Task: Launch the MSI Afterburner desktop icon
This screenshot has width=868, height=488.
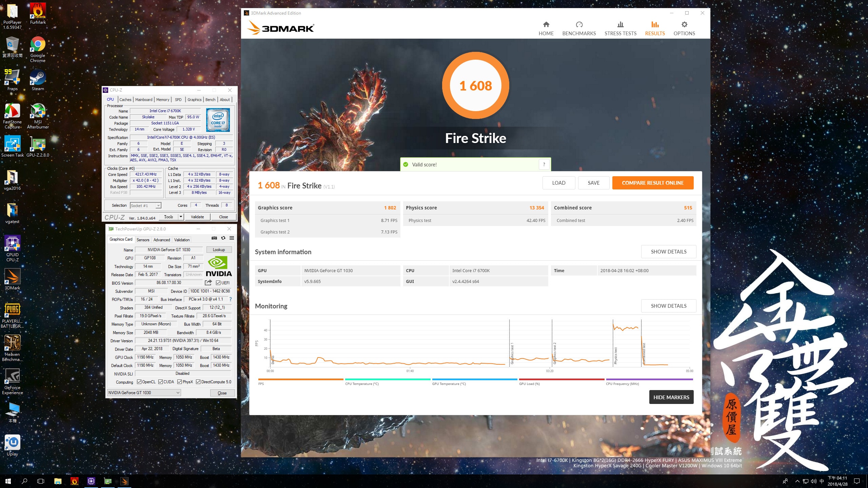Action: click(x=38, y=116)
